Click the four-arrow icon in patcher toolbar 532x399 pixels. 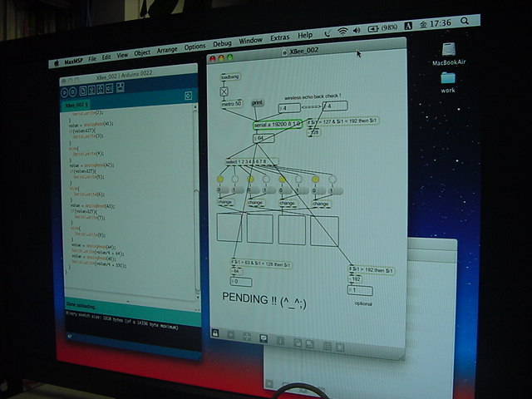pyautogui.click(x=247, y=337)
